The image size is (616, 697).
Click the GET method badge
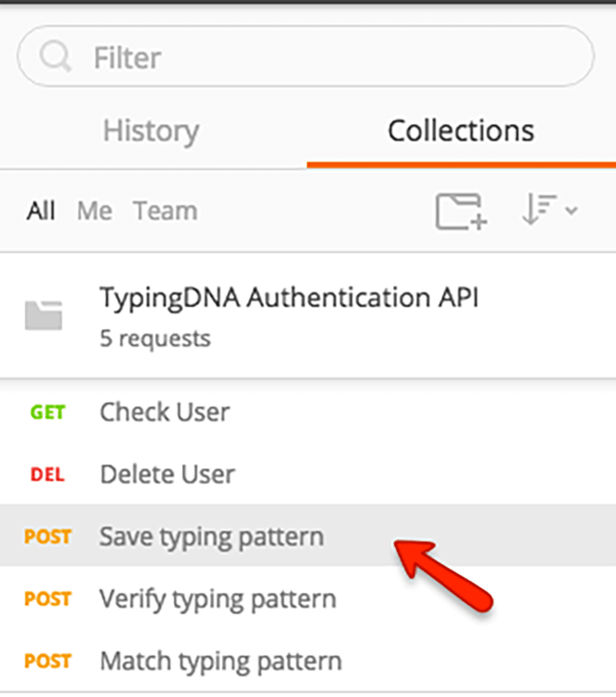point(48,413)
